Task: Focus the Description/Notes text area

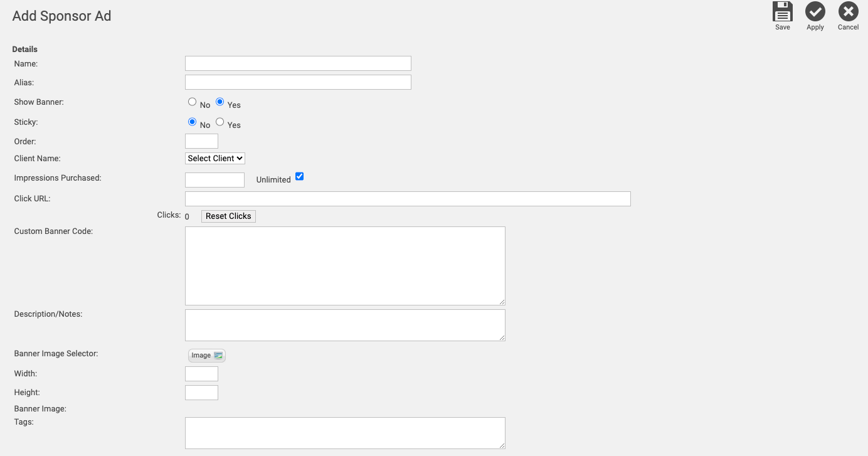Action: click(345, 325)
